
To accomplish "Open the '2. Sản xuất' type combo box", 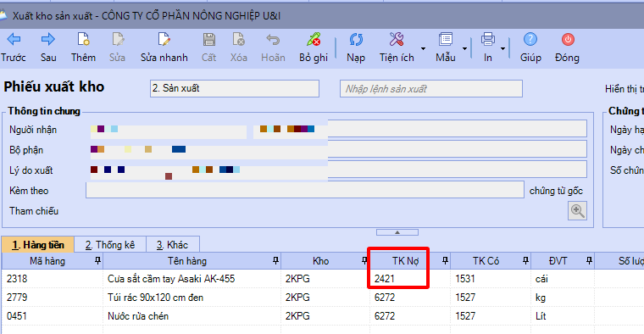I will (235, 88).
